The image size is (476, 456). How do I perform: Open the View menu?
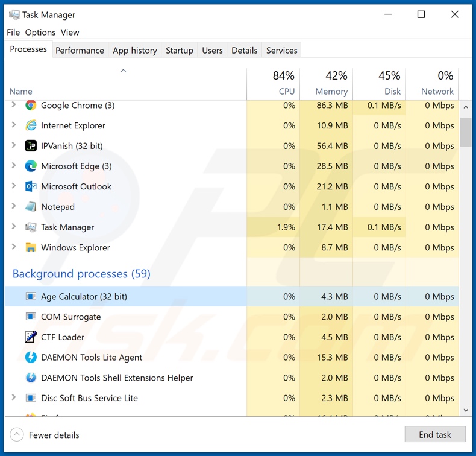70,32
